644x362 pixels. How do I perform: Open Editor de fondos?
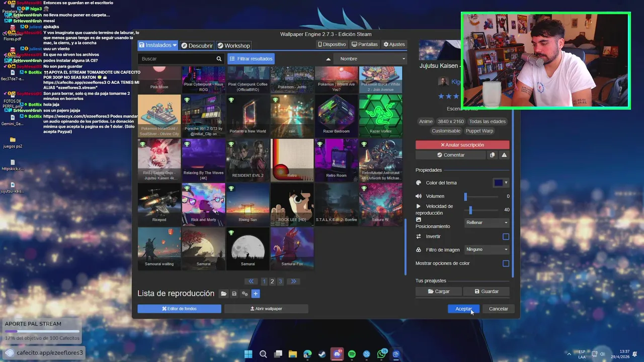click(x=179, y=309)
